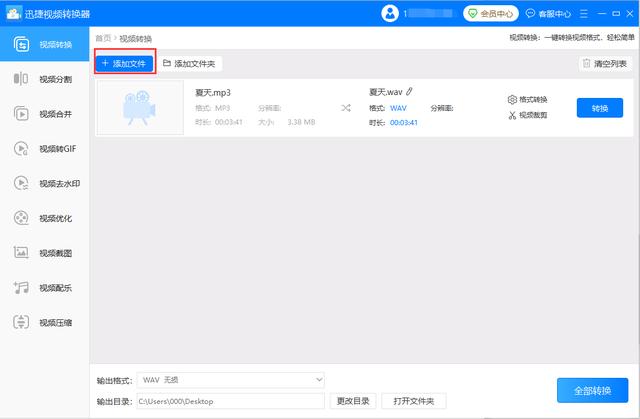Image resolution: width=640 pixels, height=419 pixels.
Task: Open 视频裁剪 video crop option
Action: 528,115
